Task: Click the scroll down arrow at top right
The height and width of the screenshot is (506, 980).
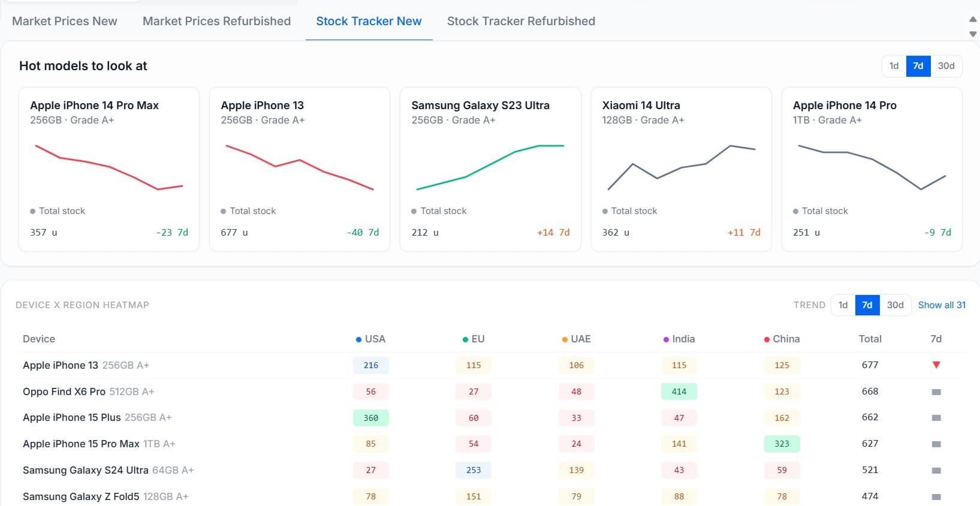Action: point(973,34)
